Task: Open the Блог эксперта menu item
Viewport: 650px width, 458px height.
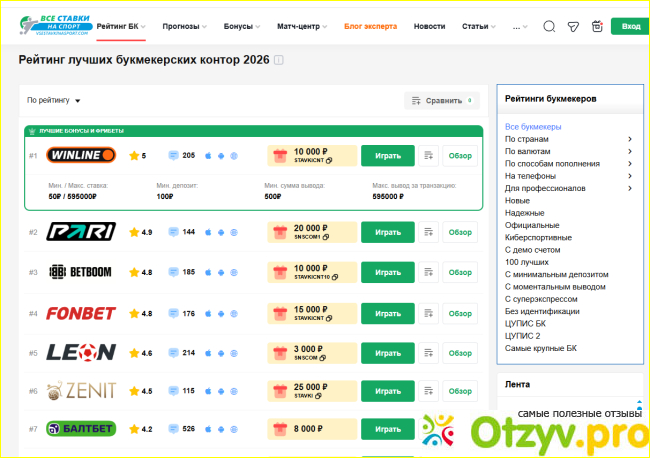Action: click(370, 27)
